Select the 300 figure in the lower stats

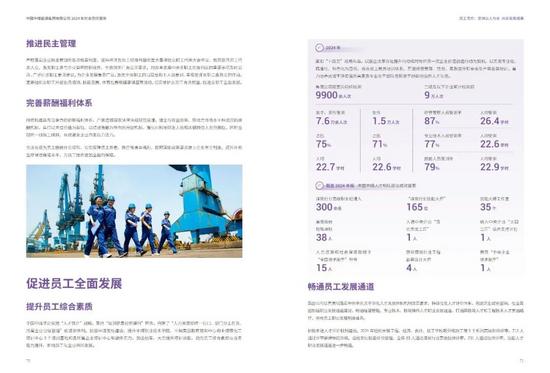[324, 207]
